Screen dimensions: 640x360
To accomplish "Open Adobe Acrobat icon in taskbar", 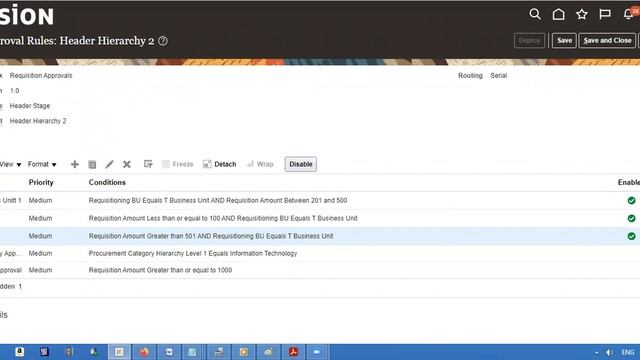I will [293, 352].
